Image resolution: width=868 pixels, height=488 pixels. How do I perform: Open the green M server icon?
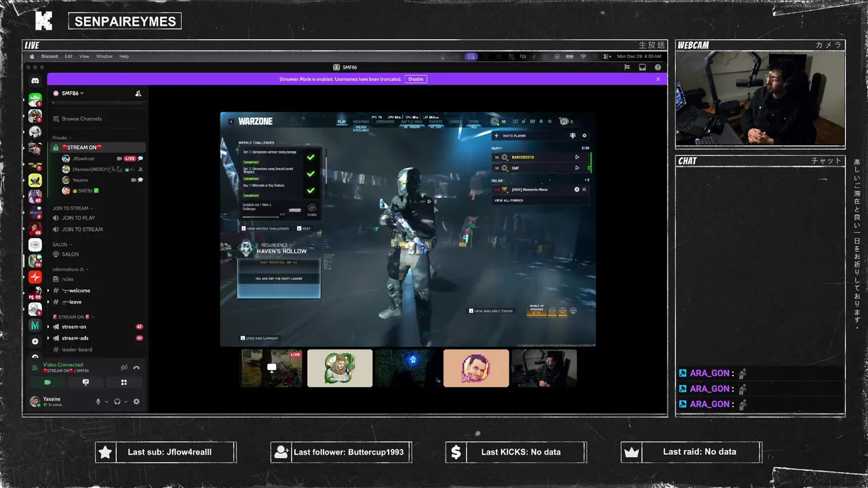click(x=35, y=325)
